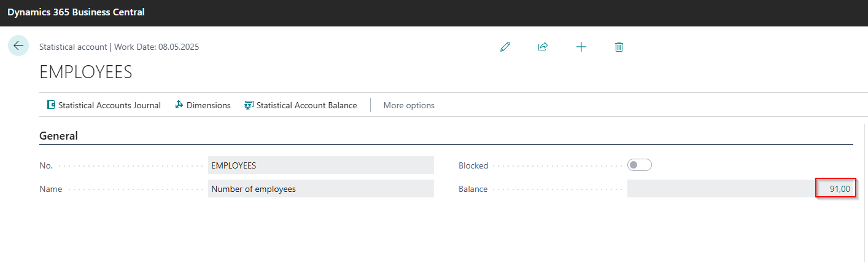Open the 91,00 balance link
Image resolution: width=868 pixels, height=262 pixels.
click(x=840, y=189)
